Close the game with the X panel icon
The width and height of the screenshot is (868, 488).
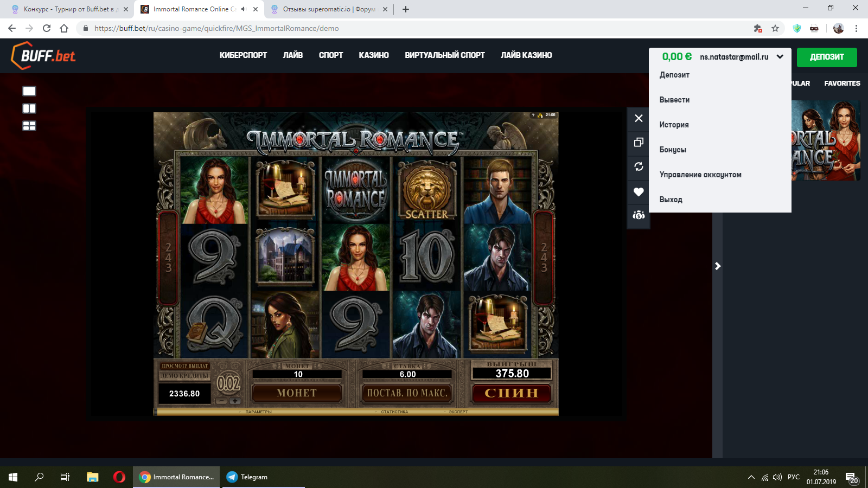click(639, 118)
